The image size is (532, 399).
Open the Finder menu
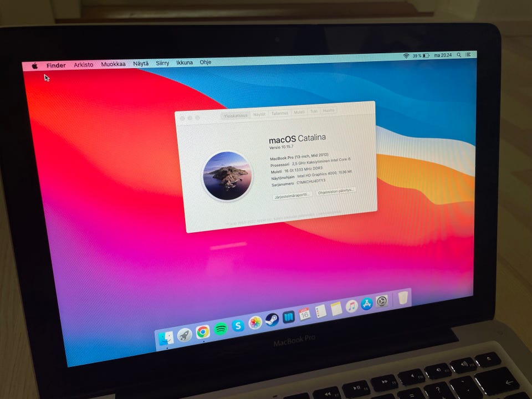pyautogui.click(x=56, y=65)
